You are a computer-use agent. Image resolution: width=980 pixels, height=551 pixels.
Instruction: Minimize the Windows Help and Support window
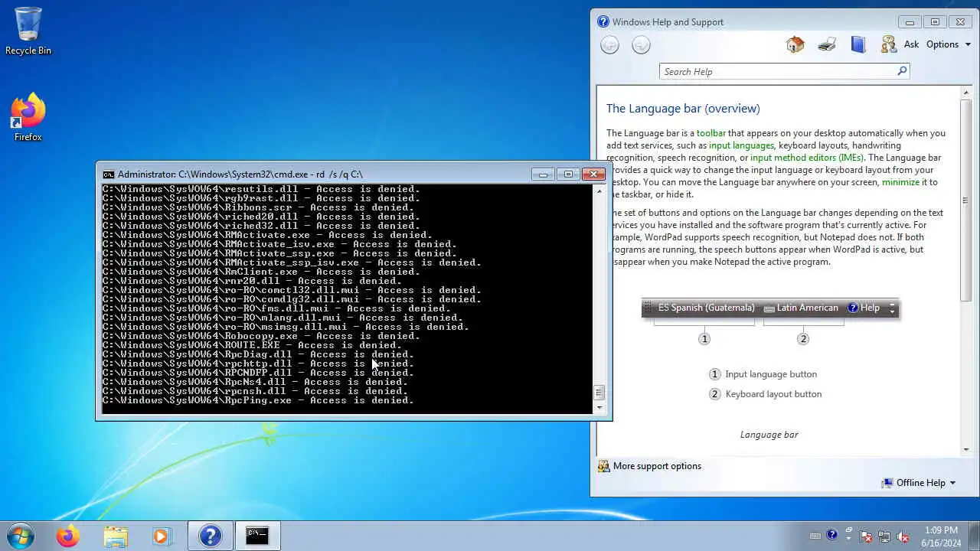[910, 22]
